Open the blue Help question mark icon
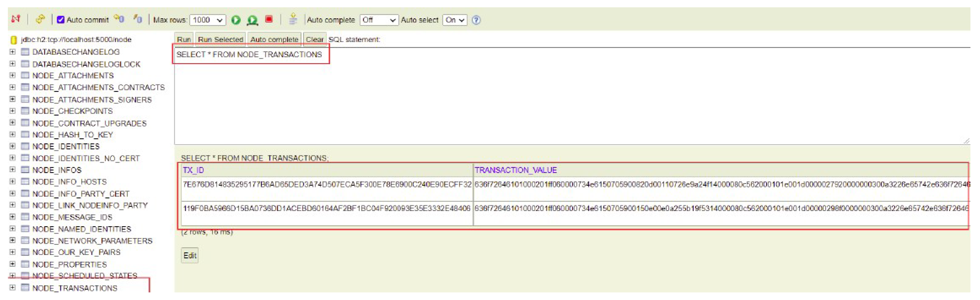 pos(476,20)
